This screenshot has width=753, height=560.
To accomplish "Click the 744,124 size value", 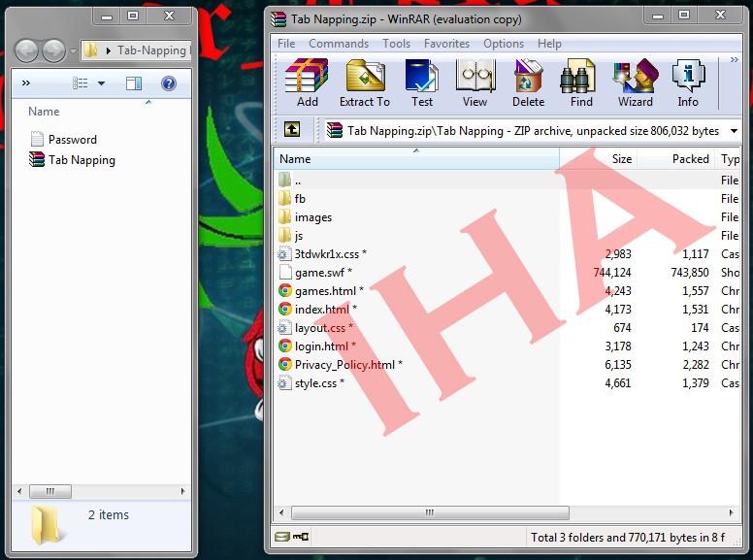I will pyautogui.click(x=612, y=273).
